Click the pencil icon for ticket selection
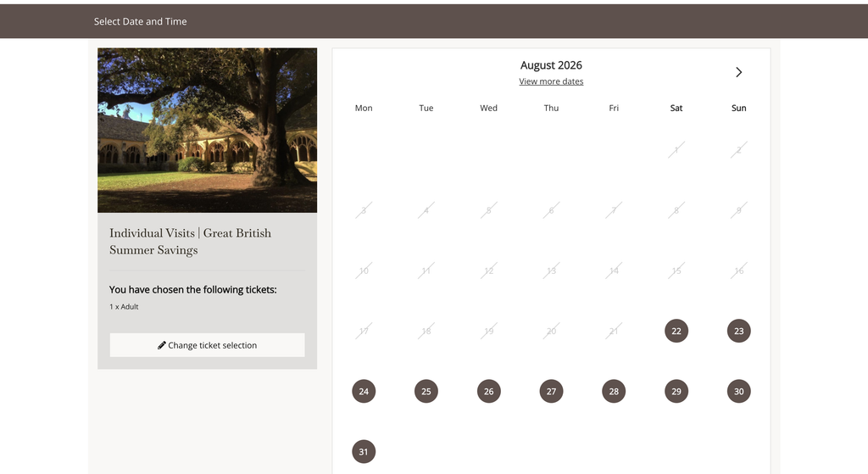868x474 pixels. click(x=162, y=345)
